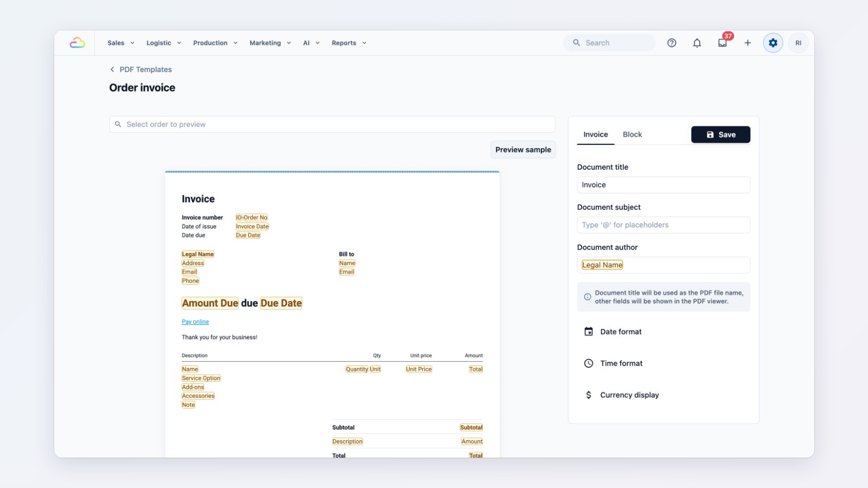Click the info icon in the note box
868x488 pixels.
point(587,297)
